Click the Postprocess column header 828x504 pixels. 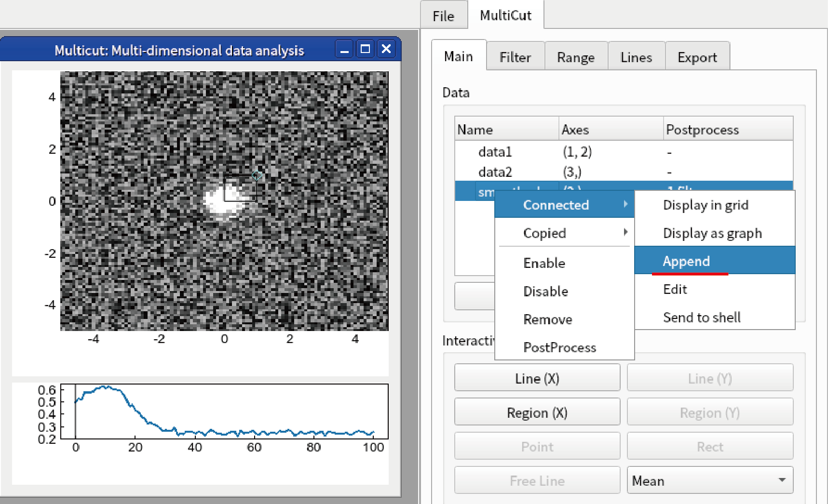click(x=728, y=129)
